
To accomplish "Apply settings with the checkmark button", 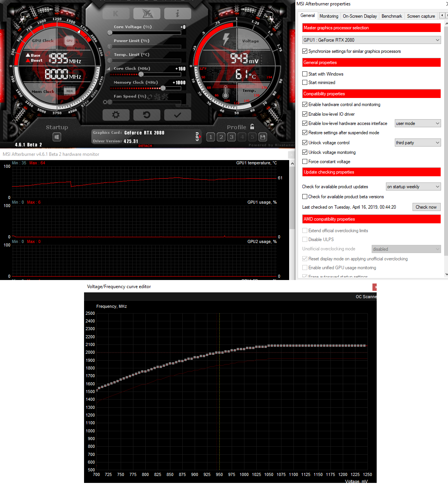I will point(177,115).
